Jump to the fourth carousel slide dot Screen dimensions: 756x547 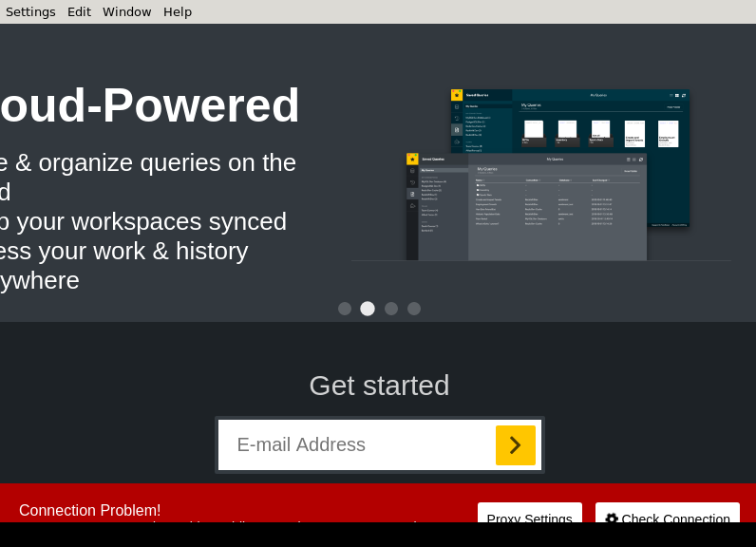[414, 309]
